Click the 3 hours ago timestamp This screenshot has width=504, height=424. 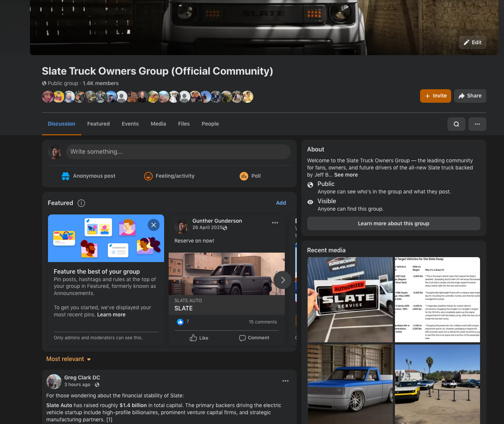tap(77, 385)
